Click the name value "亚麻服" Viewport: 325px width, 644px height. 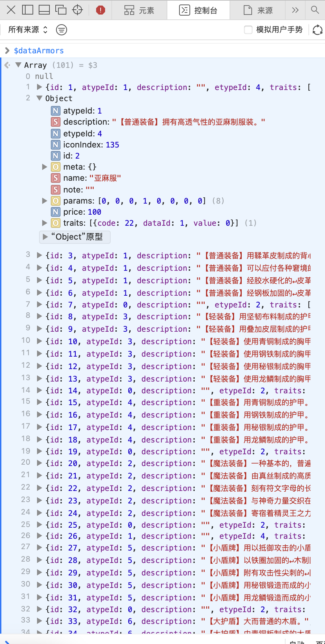pos(105,178)
